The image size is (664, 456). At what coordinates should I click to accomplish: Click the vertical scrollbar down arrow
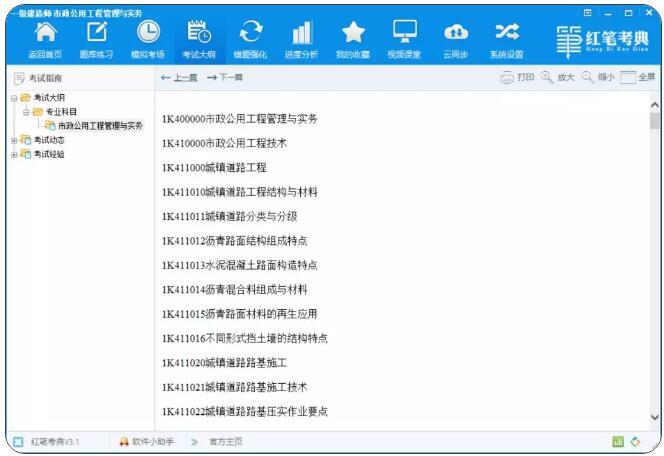pos(655,417)
